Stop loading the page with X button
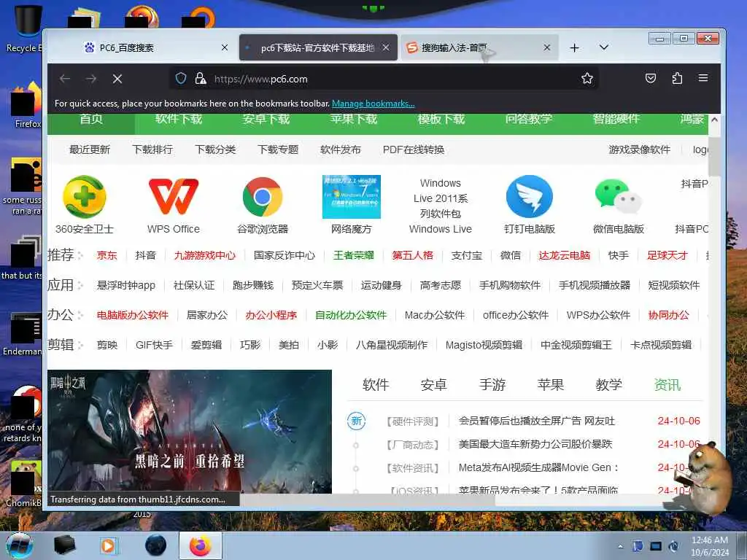This screenshot has width=747, height=560. (x=117, y=79)
